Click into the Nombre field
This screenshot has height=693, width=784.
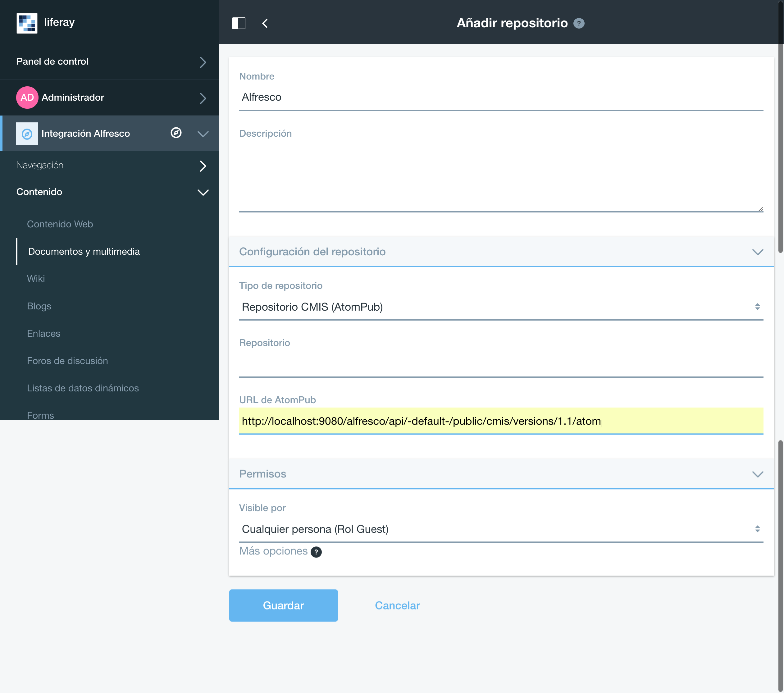coord(501,98)
